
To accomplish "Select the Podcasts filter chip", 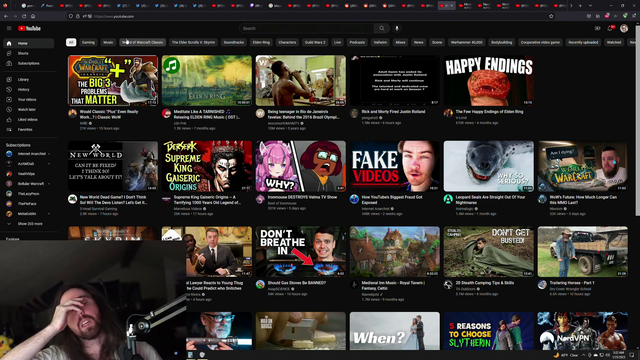I will tap(357, 42).
